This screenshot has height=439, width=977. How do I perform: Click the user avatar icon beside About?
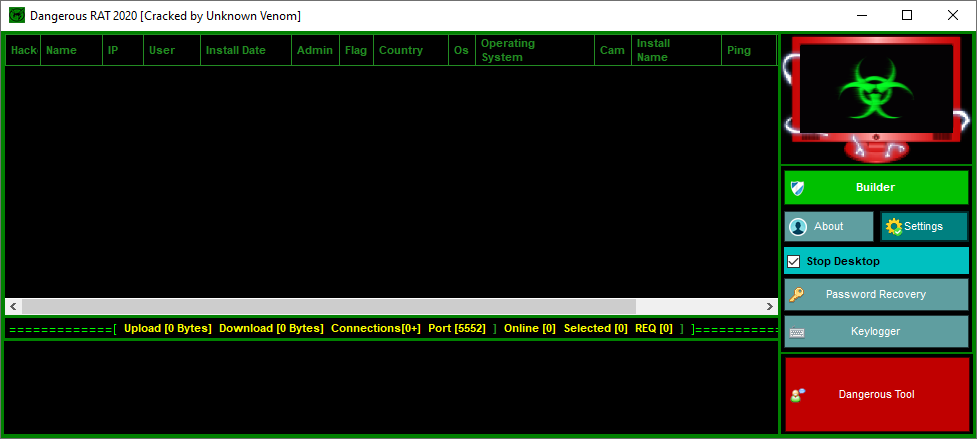coord(798,227)
